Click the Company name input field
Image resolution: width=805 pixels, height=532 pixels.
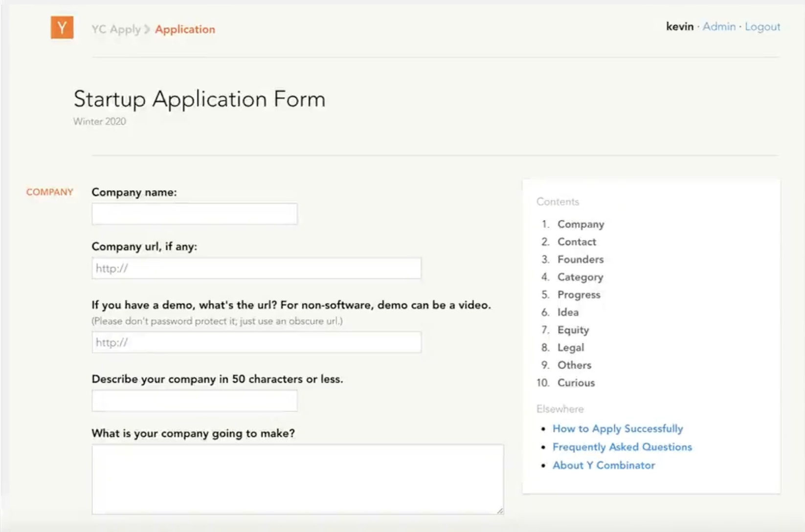point(194,213)
